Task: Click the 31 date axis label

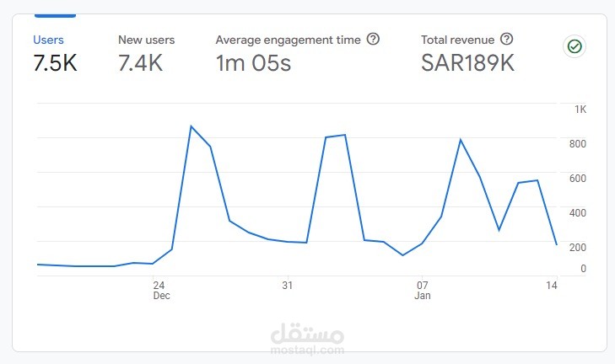Action: 288,286
